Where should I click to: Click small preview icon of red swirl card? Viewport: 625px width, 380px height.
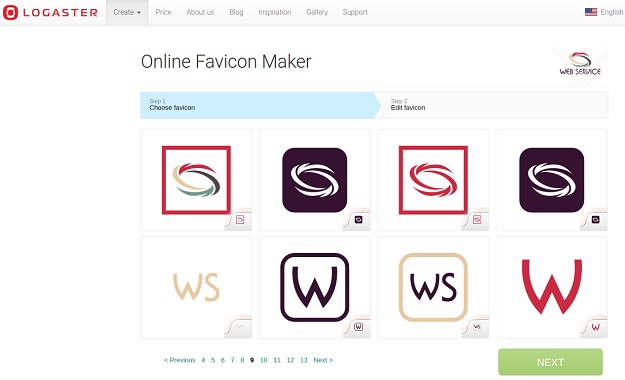(477, 220)
